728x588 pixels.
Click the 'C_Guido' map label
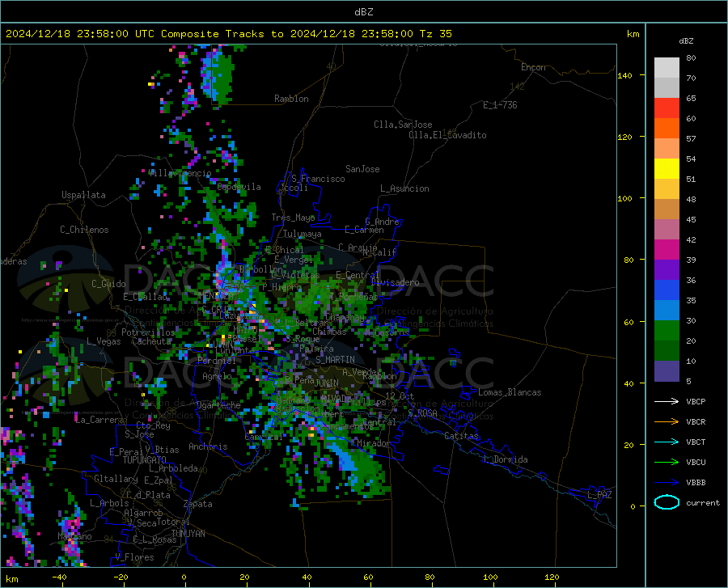click(x=108, y=284)
